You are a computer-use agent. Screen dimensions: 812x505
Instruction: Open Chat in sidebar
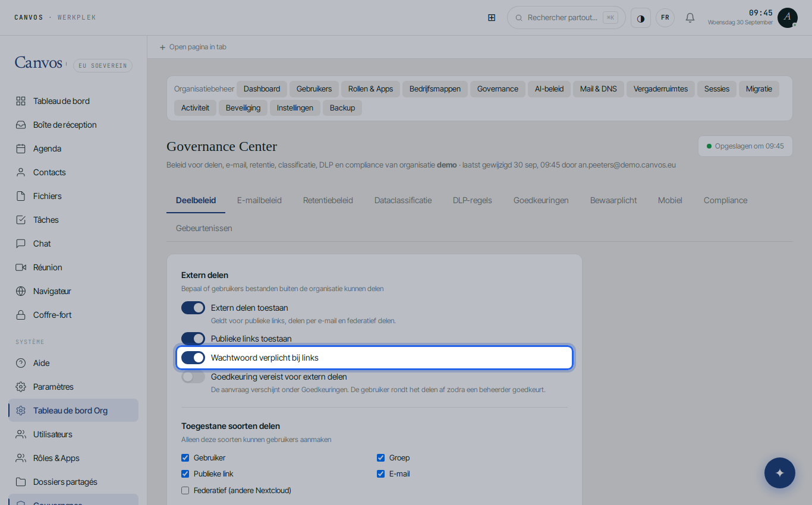pos(74,244)
